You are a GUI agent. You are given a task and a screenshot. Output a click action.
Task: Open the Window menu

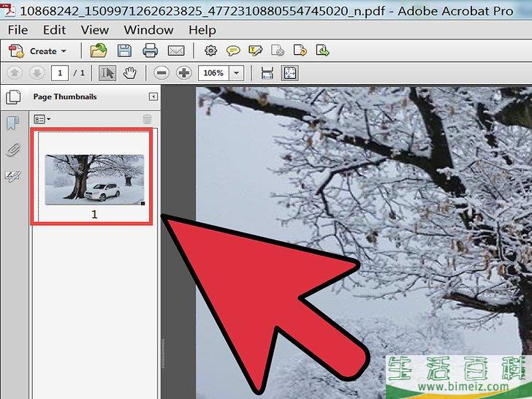(x=148, y=30)
